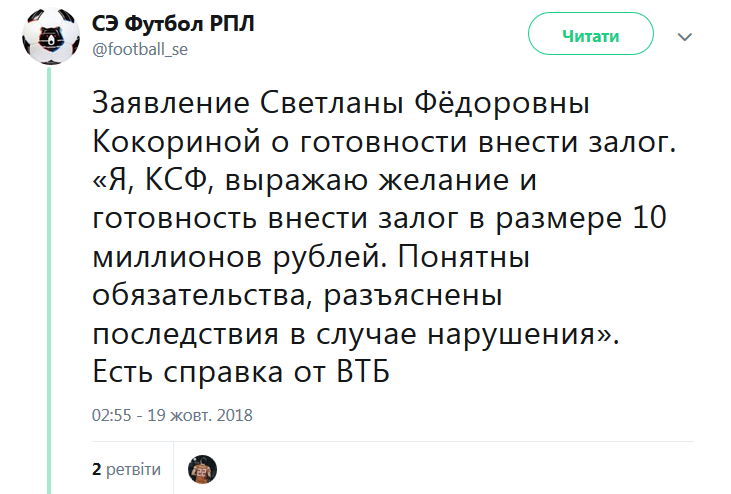Click the final line Есть справка от ВТБ
Image resolution: width=731 pixels, height=494 pixels.
(239, 371)
